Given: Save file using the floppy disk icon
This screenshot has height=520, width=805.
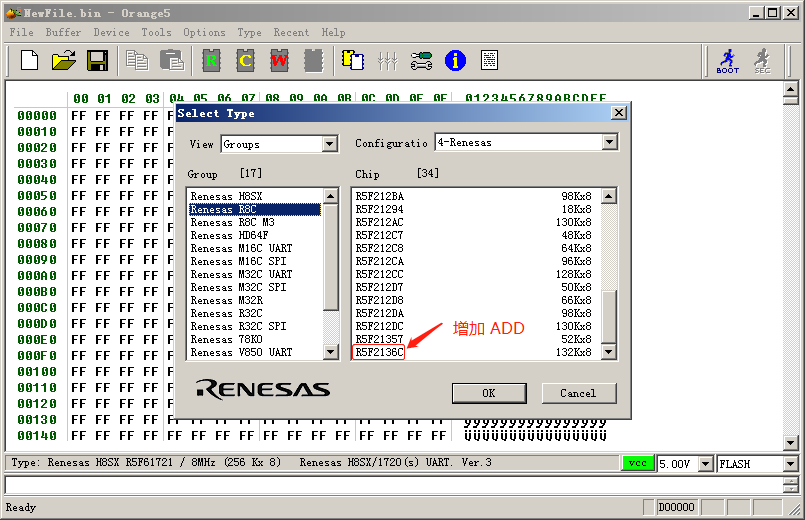Looking at the screenshot, I should [97, 61].
